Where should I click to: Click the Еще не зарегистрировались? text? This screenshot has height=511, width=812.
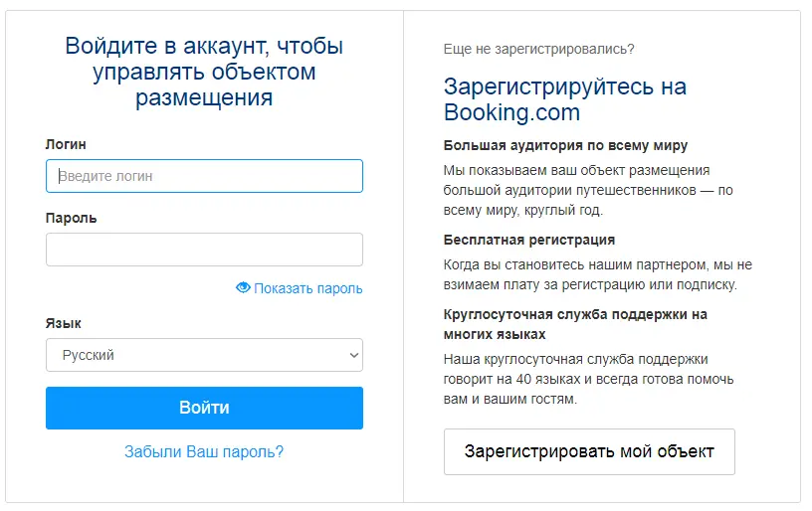point(538,49)
